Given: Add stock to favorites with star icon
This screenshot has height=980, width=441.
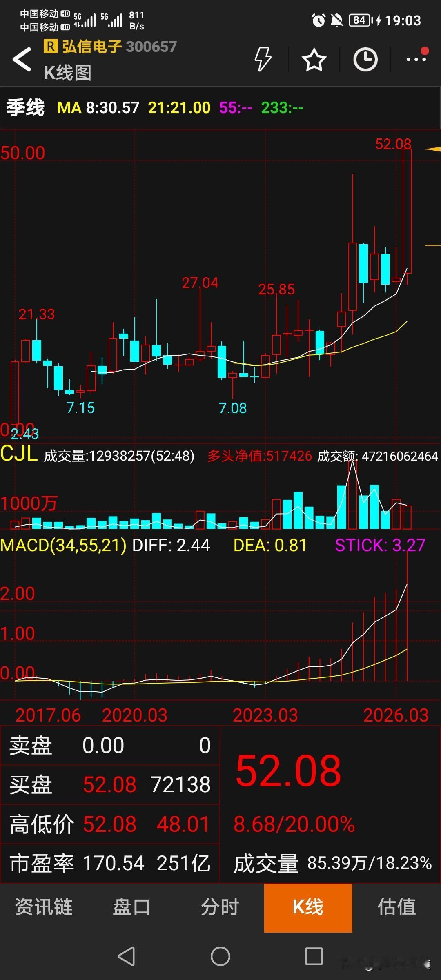Looking at the screenshot, I should pos(314,60).
